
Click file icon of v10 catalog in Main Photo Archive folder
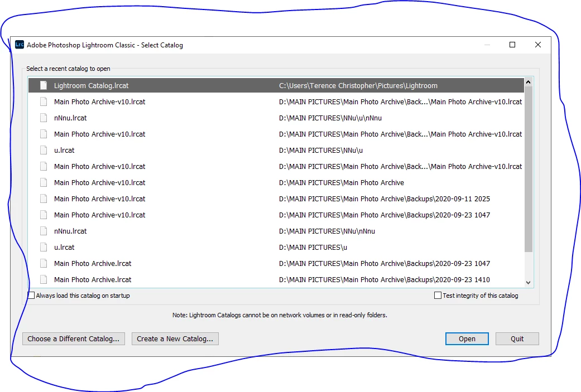tap(44, 182)
